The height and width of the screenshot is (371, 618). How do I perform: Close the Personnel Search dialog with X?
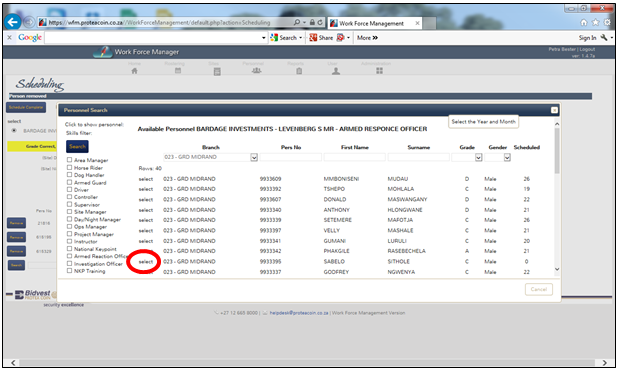(x=554, y=110)
